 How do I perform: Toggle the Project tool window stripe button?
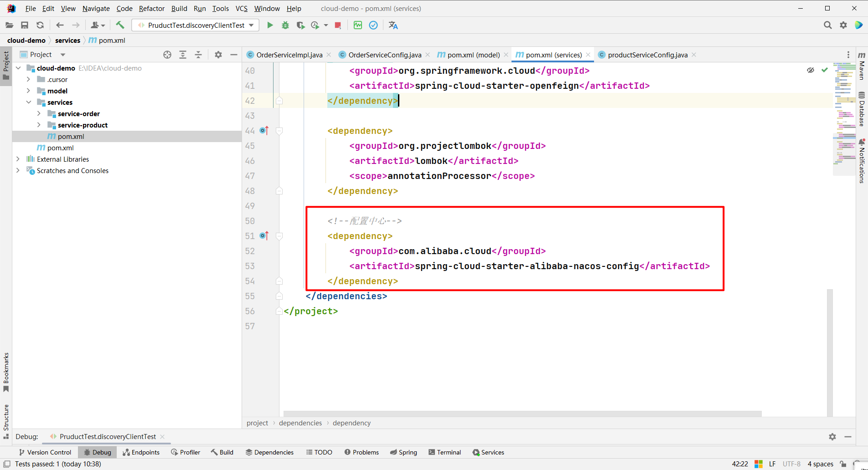(x=6, y=66)
